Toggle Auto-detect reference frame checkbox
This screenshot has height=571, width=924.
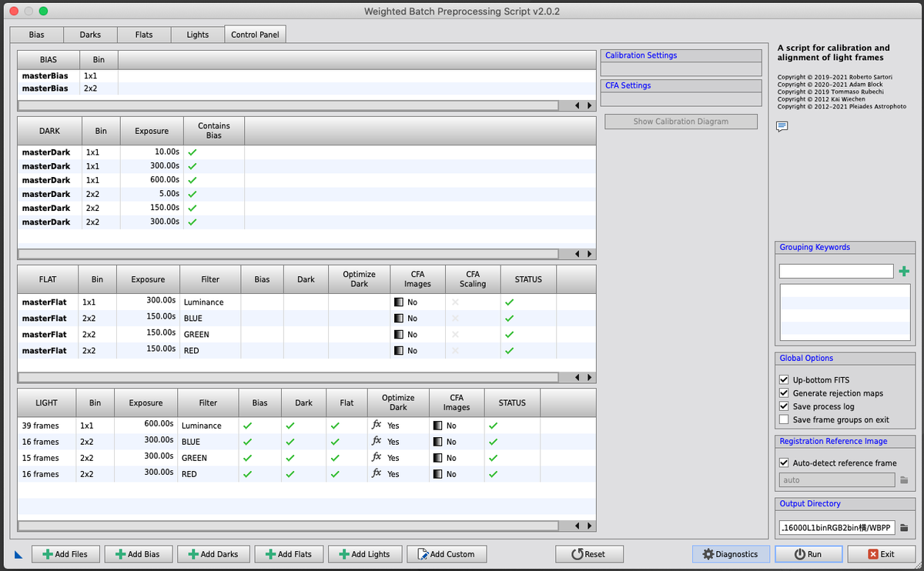click(x=784, y=463)
